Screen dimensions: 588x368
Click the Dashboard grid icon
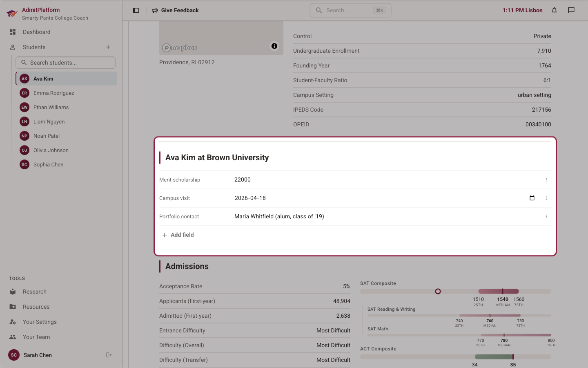click(13, 32)
